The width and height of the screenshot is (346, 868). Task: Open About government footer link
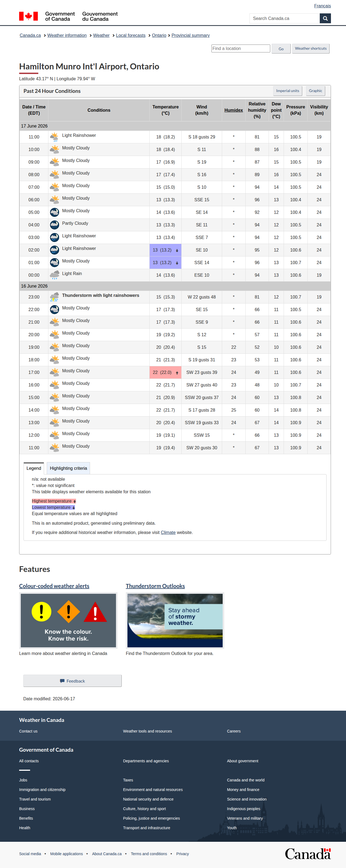click(242, 761)
